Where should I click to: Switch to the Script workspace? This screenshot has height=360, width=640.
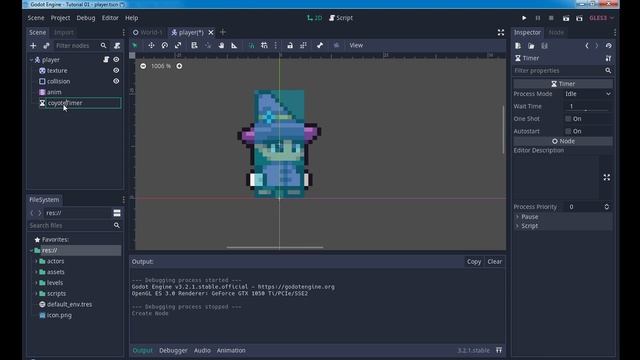click(341, 18)
